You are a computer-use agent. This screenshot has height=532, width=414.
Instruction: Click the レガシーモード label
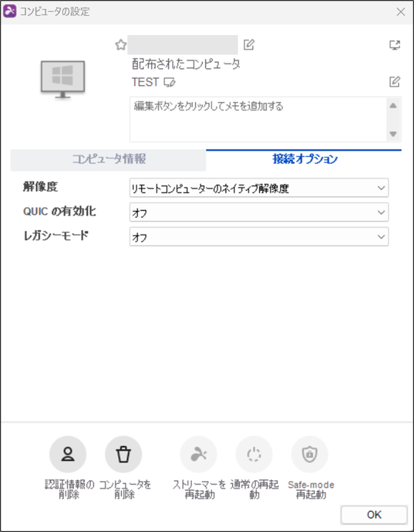pos(56,236)
